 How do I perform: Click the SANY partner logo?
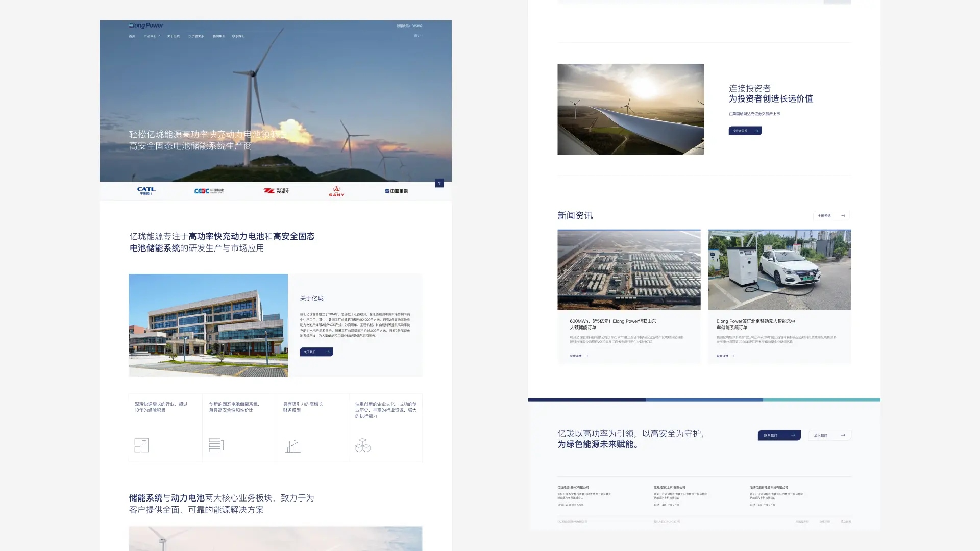click(336, 191)
